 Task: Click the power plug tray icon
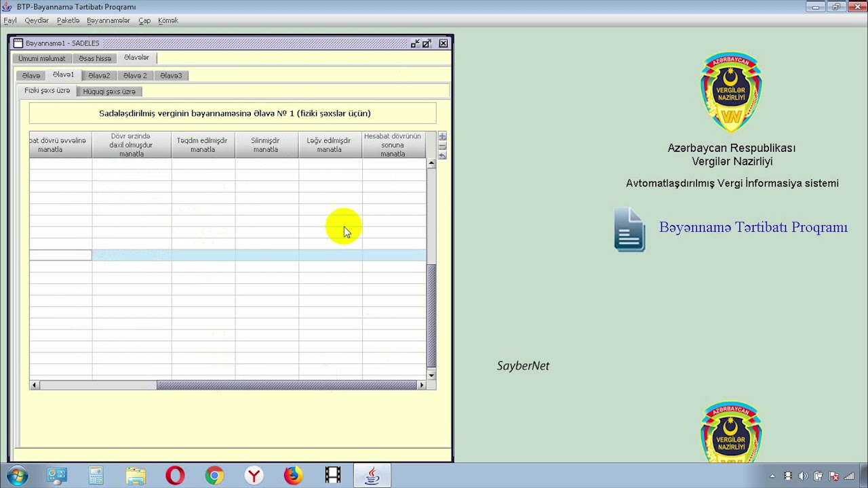818,476
